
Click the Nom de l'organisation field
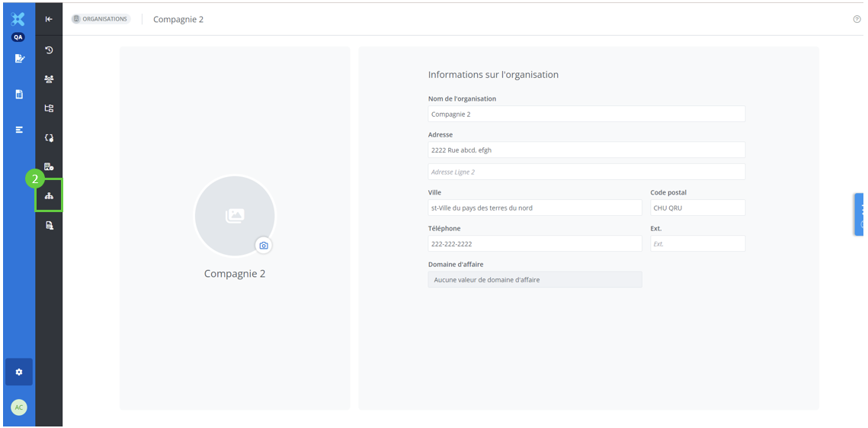586,114
